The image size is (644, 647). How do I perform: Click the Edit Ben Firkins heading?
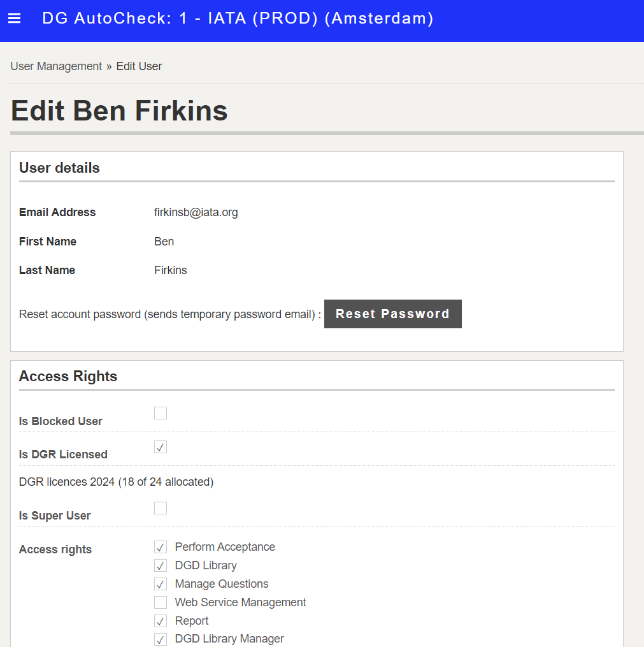click(119, 110)
